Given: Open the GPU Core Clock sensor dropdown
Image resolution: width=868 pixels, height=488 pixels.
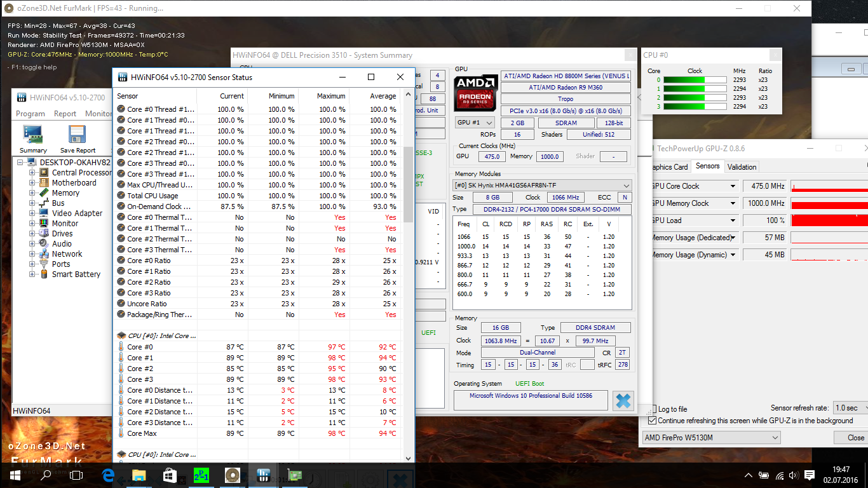Looking at the screenshot, I should click(733, 186).
